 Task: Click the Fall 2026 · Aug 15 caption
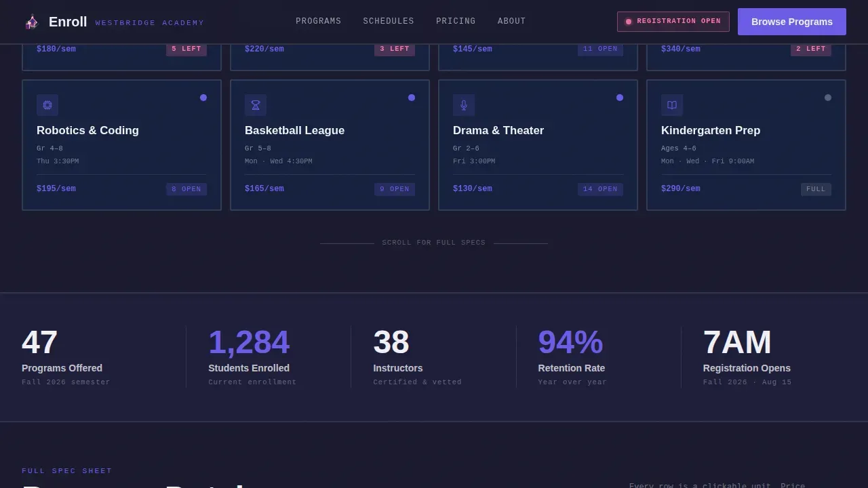click(747, 382)
